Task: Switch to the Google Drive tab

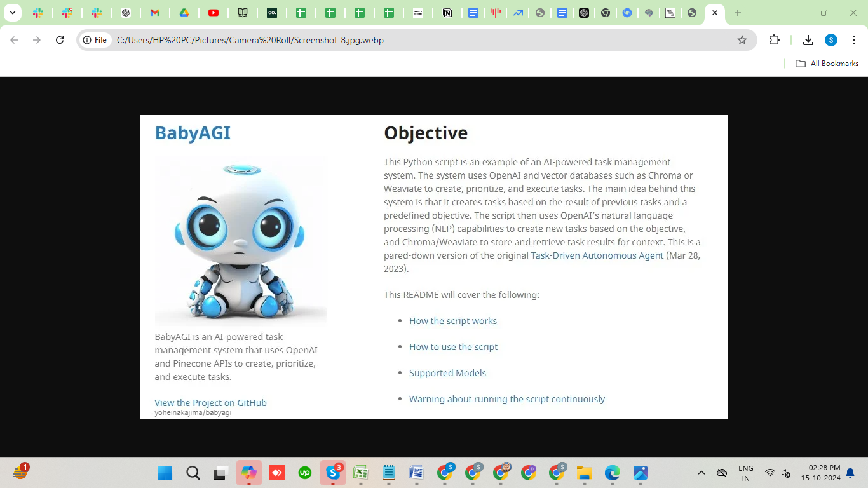Action: point(184,13)
